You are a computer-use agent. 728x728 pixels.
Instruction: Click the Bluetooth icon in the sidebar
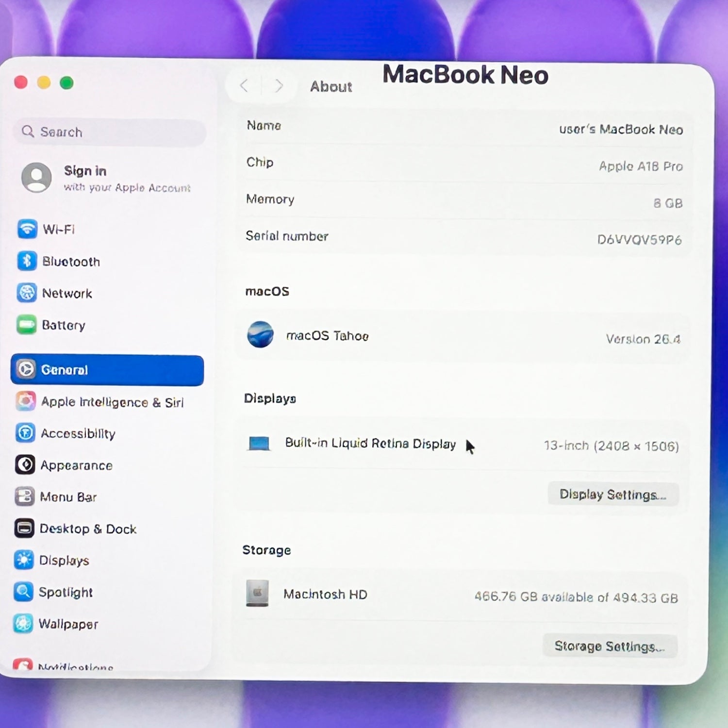click(x=27, y=261)
